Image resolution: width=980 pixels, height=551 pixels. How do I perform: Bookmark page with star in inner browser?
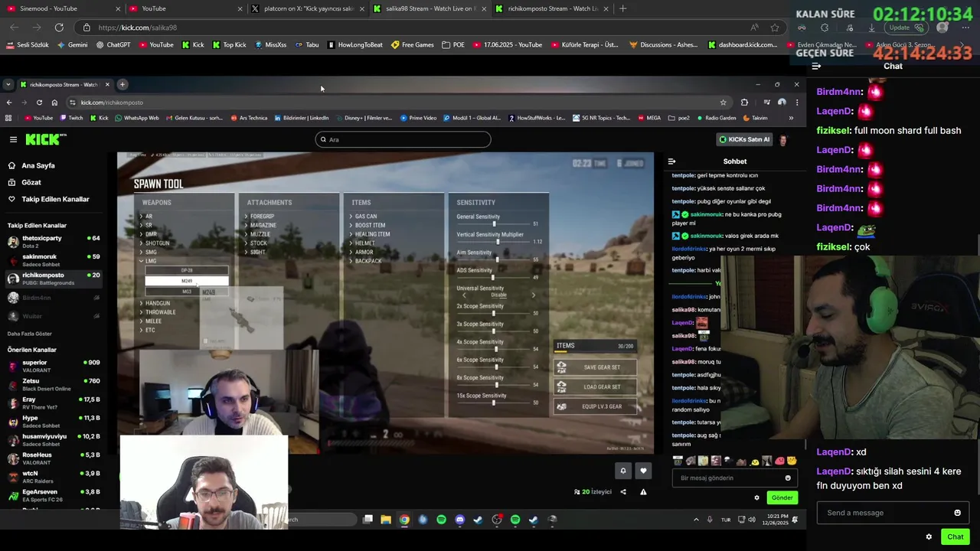click(723, 103)
